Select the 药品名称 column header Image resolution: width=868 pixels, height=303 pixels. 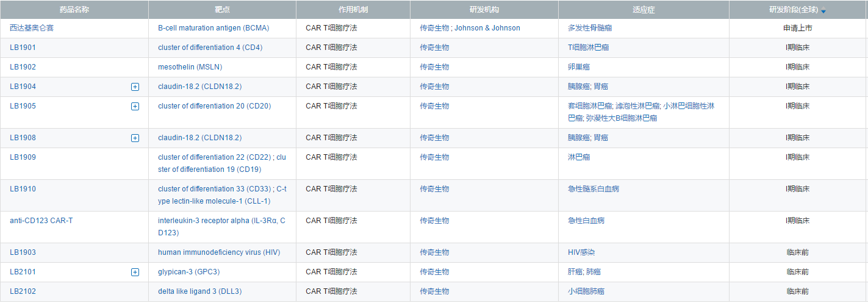pyautogui.click(x=74, y=10)
